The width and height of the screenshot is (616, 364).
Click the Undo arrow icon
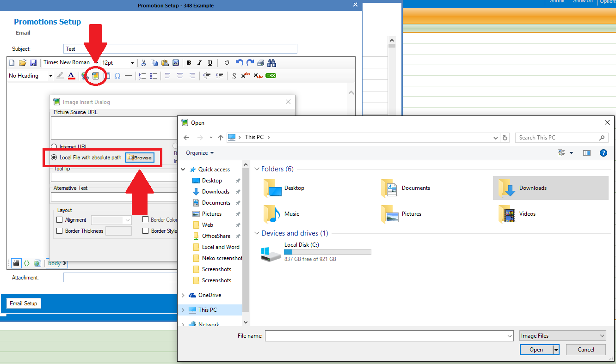[x=239, y=63]
